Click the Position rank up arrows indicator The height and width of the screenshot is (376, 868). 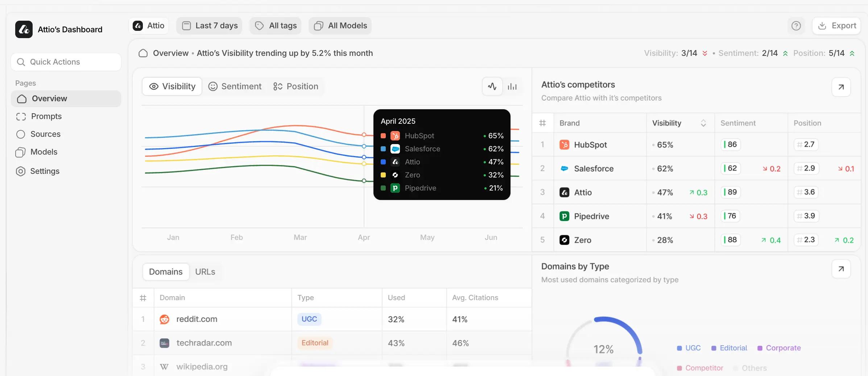tap(852, 53)
